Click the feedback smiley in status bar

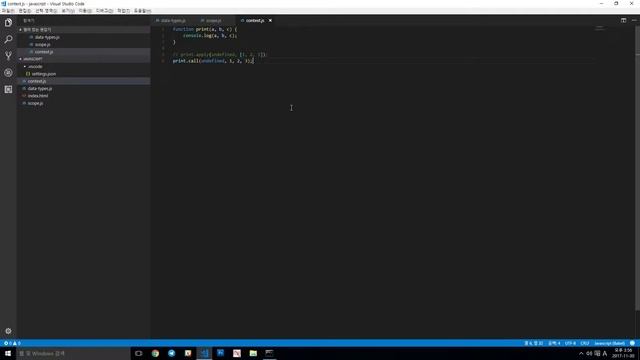click(632, 343)
